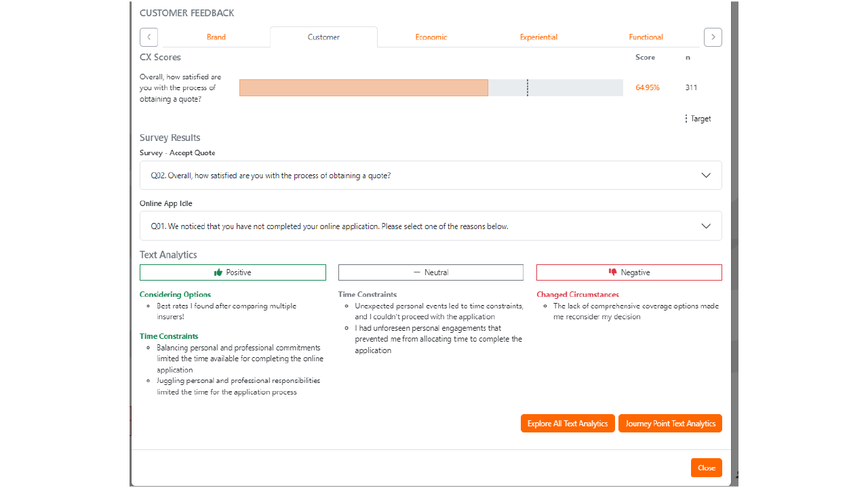Click the left arrow tab scroller
The height and width of the screenshot is (488, 868).
[149, 37]
